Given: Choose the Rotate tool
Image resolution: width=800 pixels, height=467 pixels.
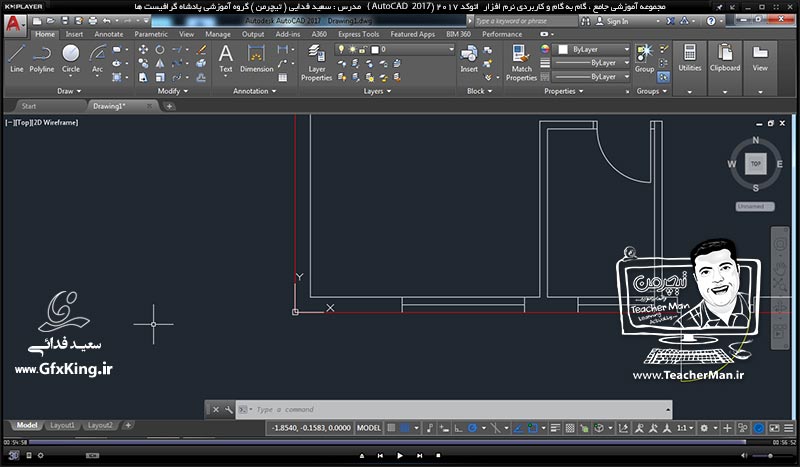Looking at the screenshot, I should pos(160,50).
